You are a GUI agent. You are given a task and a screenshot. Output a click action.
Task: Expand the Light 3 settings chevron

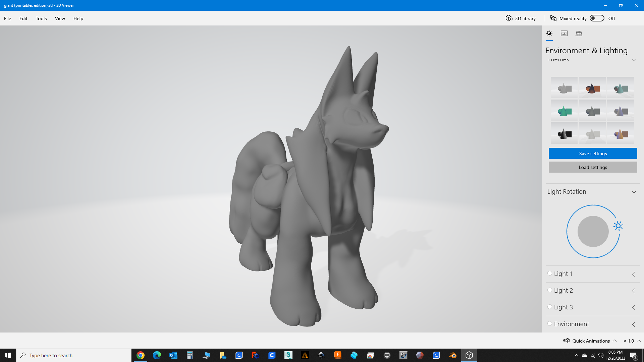click(634, 308)
